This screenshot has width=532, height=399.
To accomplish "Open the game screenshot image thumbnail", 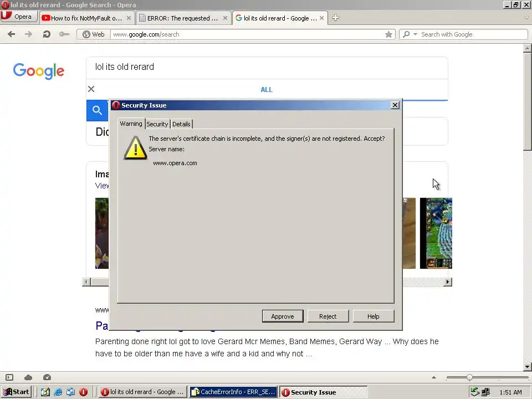I will pos(436,233).
